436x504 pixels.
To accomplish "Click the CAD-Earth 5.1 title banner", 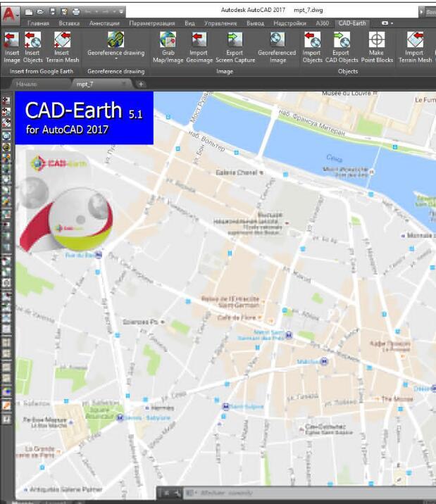I will pyautogui.click(x=85, y=118).
